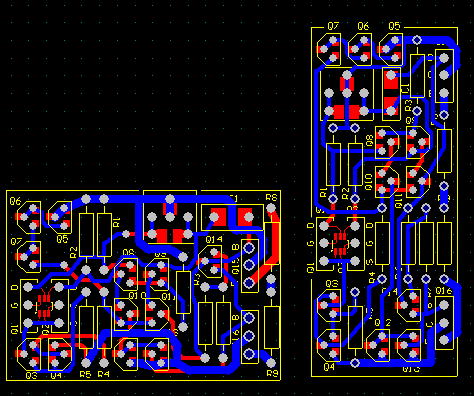Select transistor Q5 on the right board

coord(391,49)
